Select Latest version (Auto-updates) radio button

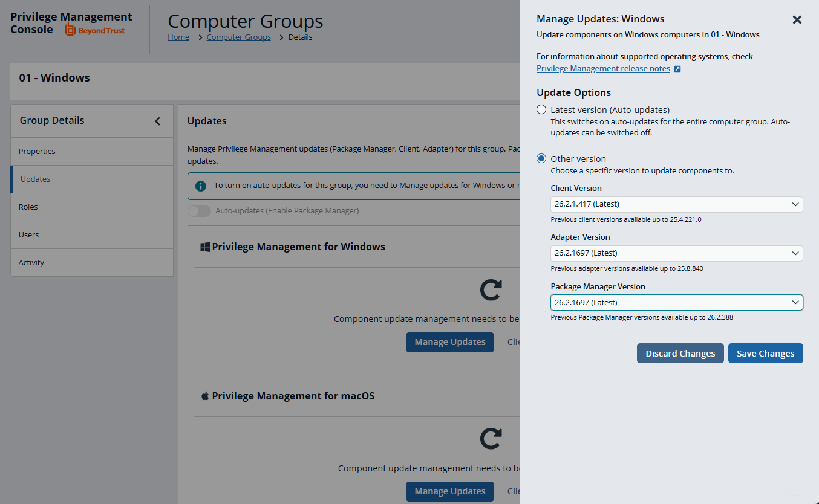pyautogui.click(x=541, y=110)
